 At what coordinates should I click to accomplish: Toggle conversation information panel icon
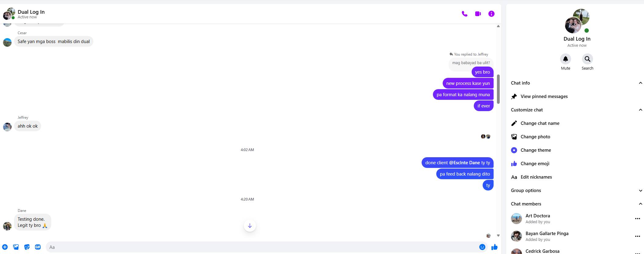[491, 14]
